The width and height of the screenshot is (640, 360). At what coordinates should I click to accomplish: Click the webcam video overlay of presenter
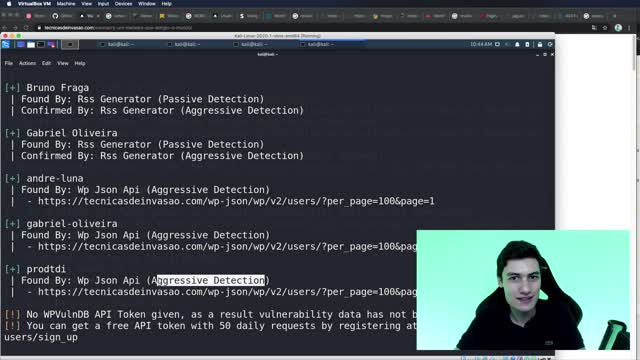click(523, 290)
